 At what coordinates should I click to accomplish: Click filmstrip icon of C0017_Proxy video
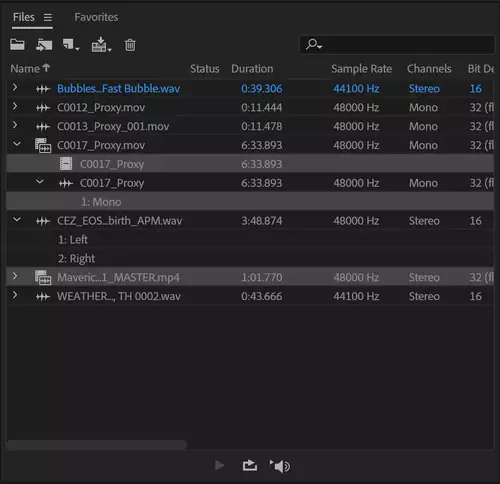(66, 164)
